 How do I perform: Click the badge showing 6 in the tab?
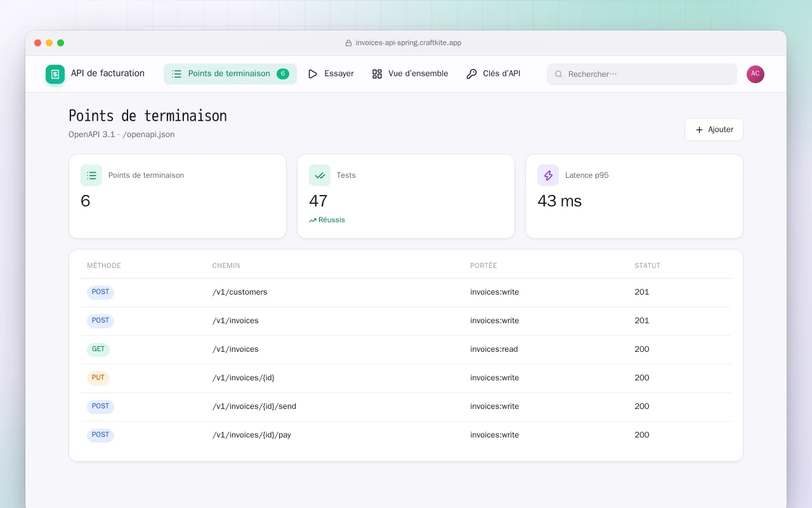pyautogui.click(x=283, y=74)
